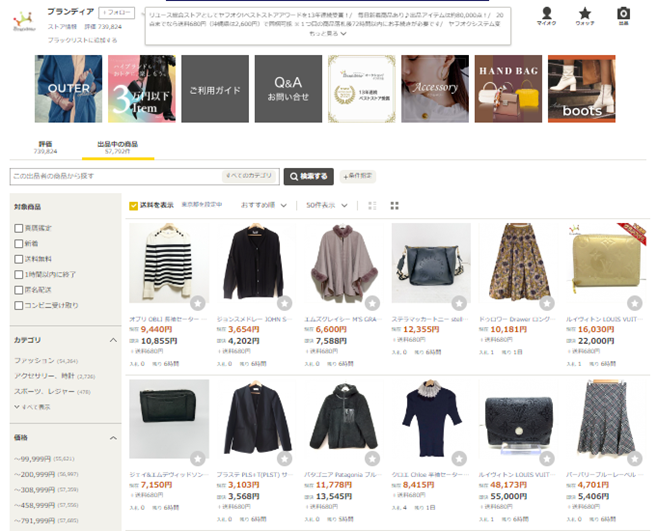Open the Watch list star icon

tap(585, 16)
